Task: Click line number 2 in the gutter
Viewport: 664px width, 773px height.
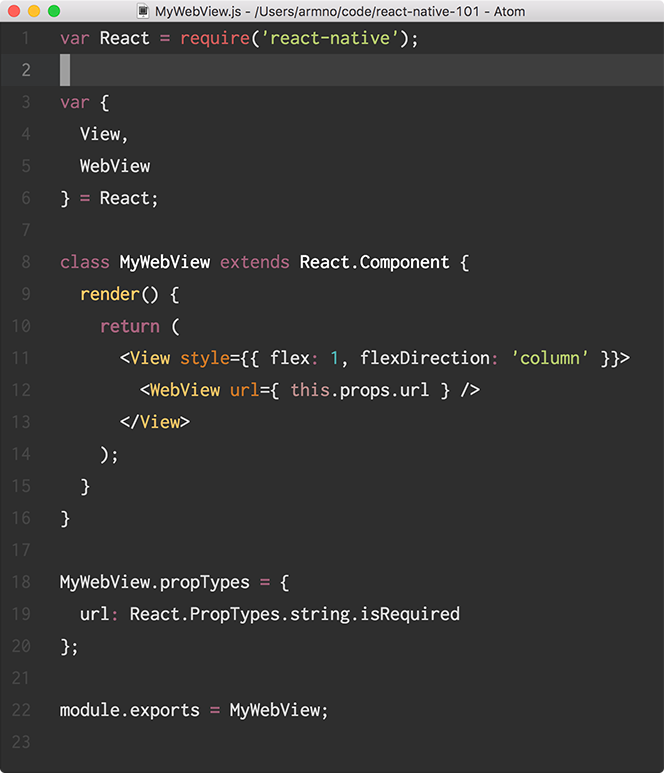Action: tap(26, 70)
